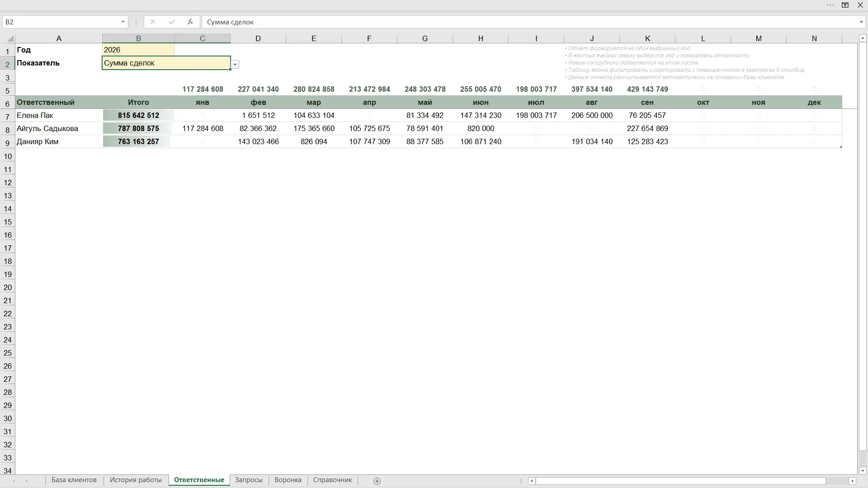The height and width of the screenshot is (488, 868).
Task: Select year cell containing 2026
Action: [x=138, y=50]
